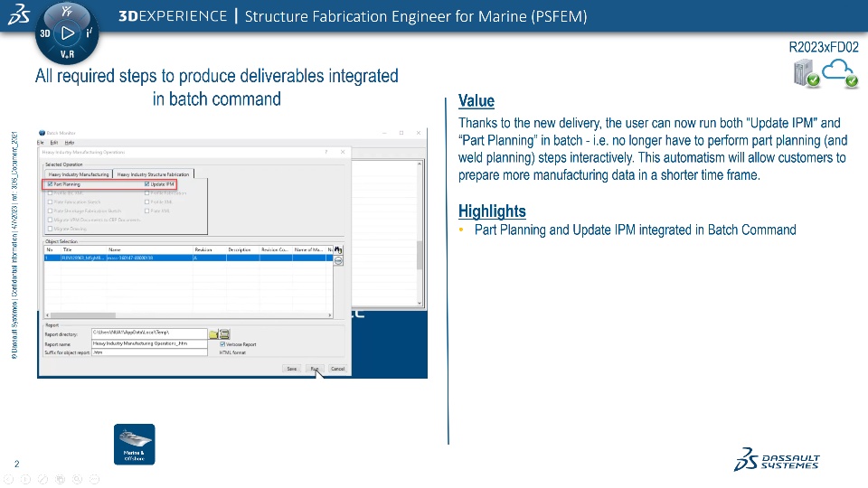
Task: Go to next slide in presentation controls
Action: tap(25, 479)
